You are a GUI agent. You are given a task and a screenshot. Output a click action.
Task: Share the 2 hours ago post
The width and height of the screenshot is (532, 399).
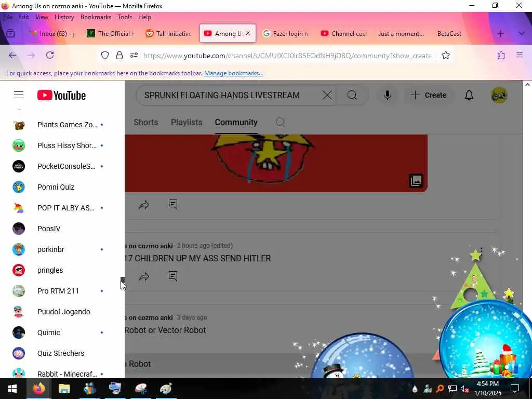pyautogui.click(x=144, y=276)
